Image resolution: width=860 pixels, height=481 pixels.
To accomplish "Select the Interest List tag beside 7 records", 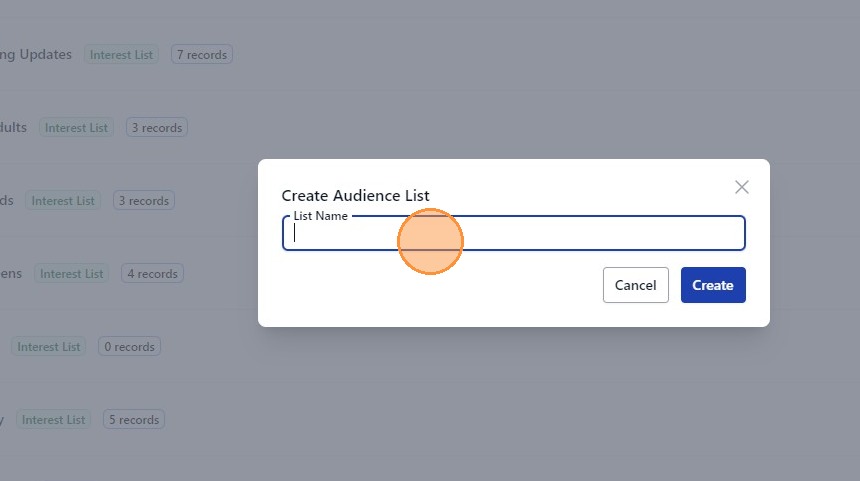I will (x=121, y=55).
